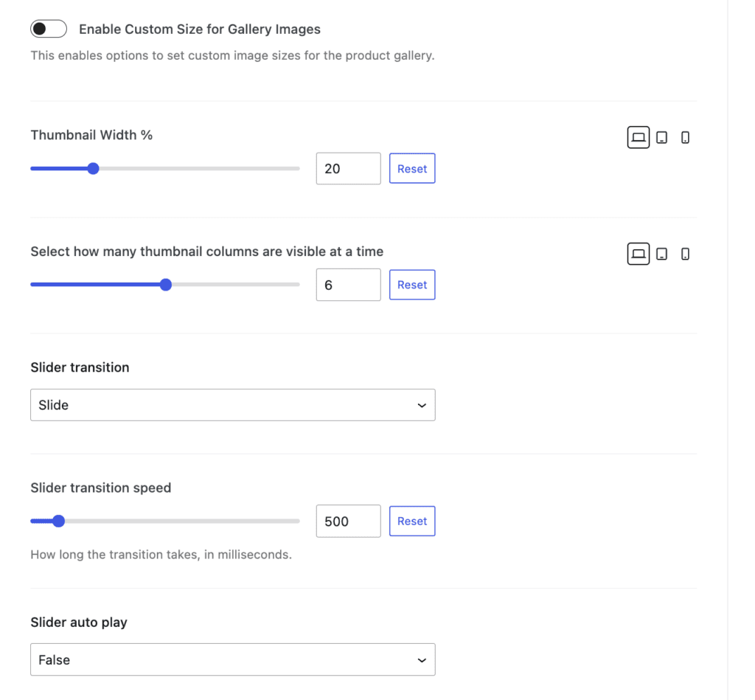Open the Slider transition dropdown
Viewport: 755px width, 700px height.
[x=232, y=405]
